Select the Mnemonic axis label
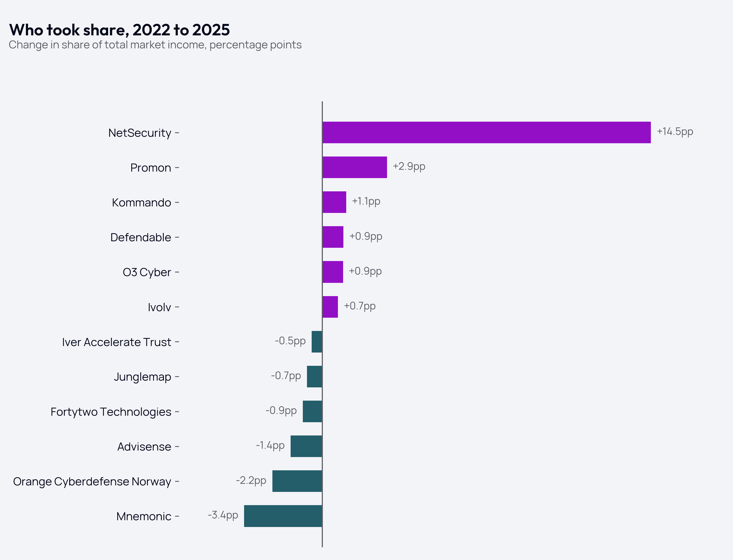The height and width of the screenshot is (560, 733). click(144, 516)
